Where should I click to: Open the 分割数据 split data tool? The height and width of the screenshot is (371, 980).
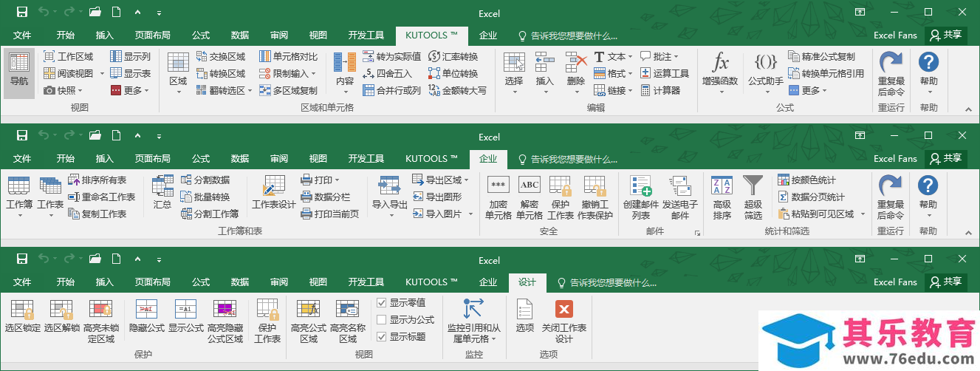(205, 180)
